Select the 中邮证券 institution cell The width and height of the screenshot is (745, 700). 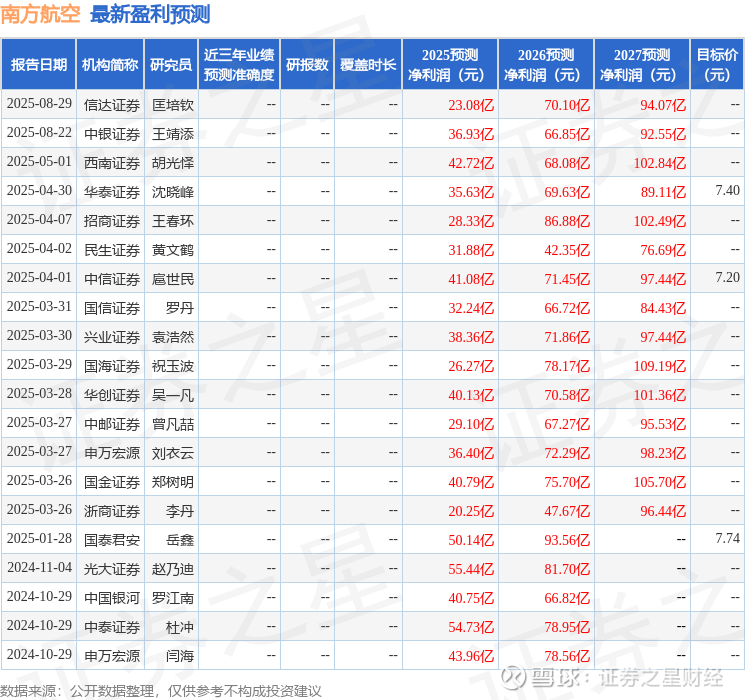coord(112,423)
